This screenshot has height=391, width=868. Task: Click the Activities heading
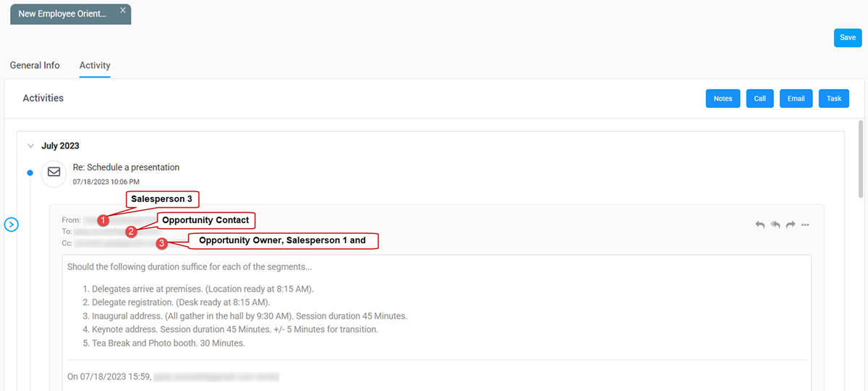pyautogui.click(x=43, y=98)
